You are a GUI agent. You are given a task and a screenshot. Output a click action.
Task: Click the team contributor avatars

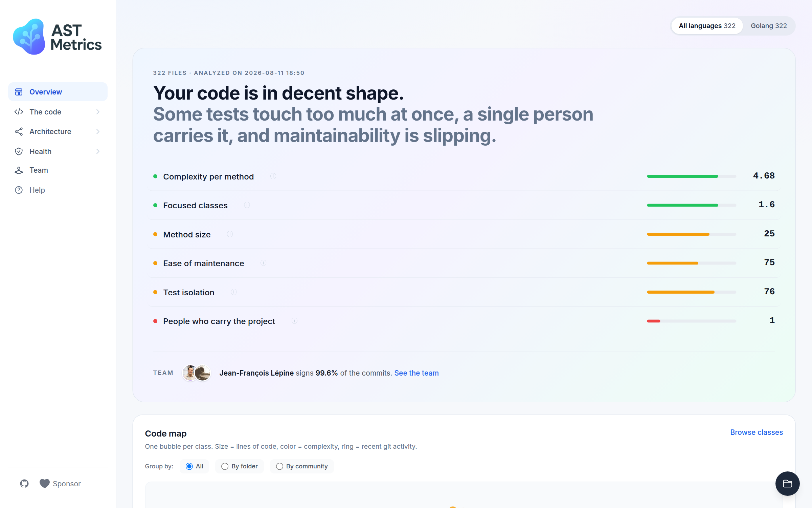(x=197, y=373)
